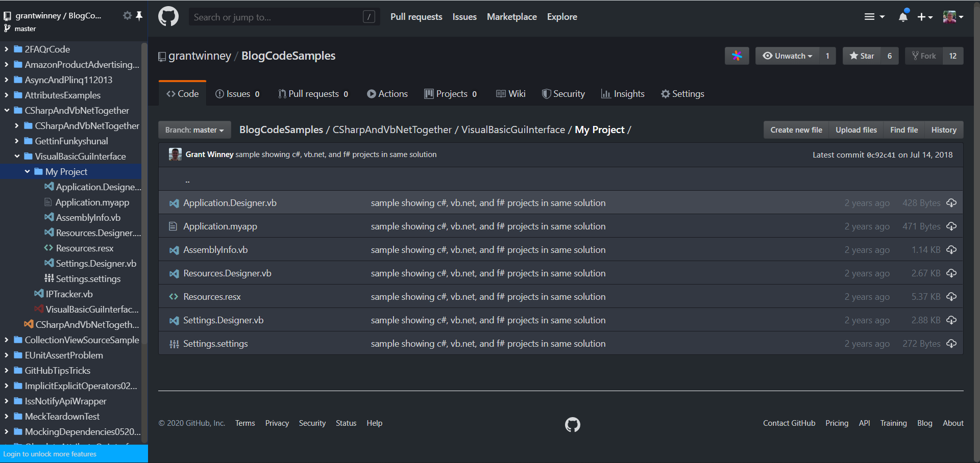Open the Issues tab
Viewport: 980px width, 463px height.
[237, 94]
